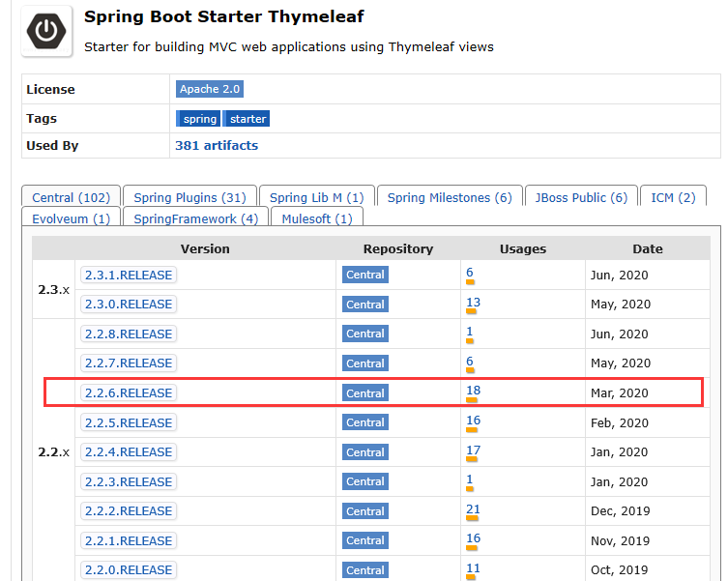Click Central badge in 2.3.1.RELEASE row
This screenshot has width=728, height=581.
[x=365, y=275]
